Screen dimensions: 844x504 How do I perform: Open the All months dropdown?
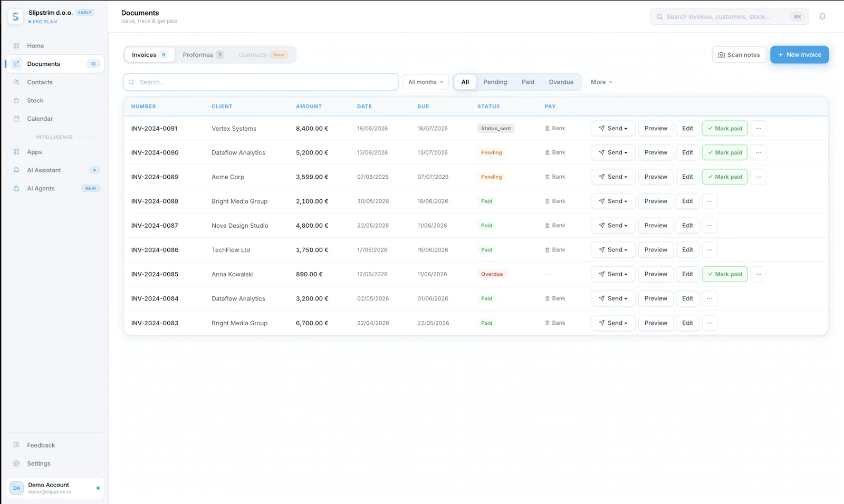[426, 82]
